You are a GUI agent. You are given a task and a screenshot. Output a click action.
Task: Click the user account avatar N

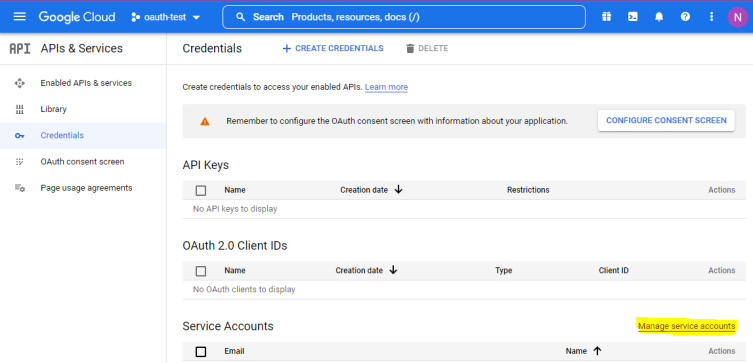737,17
